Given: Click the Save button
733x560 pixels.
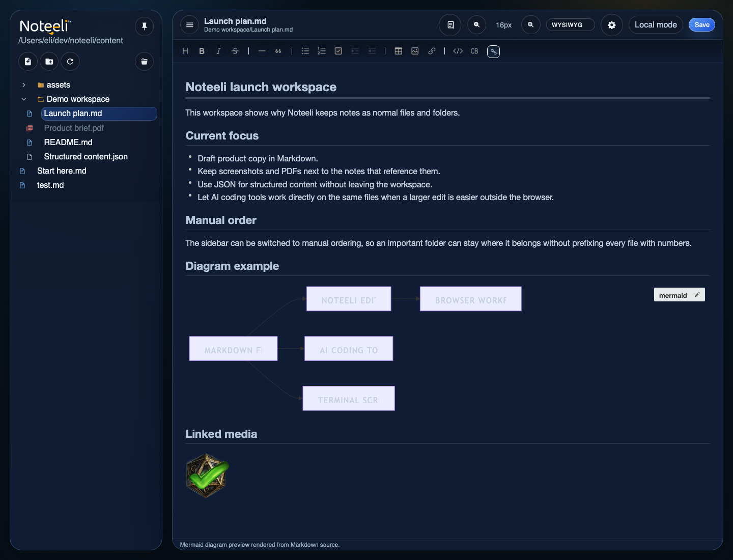Looking at the screenshot, I should point(702,24).
